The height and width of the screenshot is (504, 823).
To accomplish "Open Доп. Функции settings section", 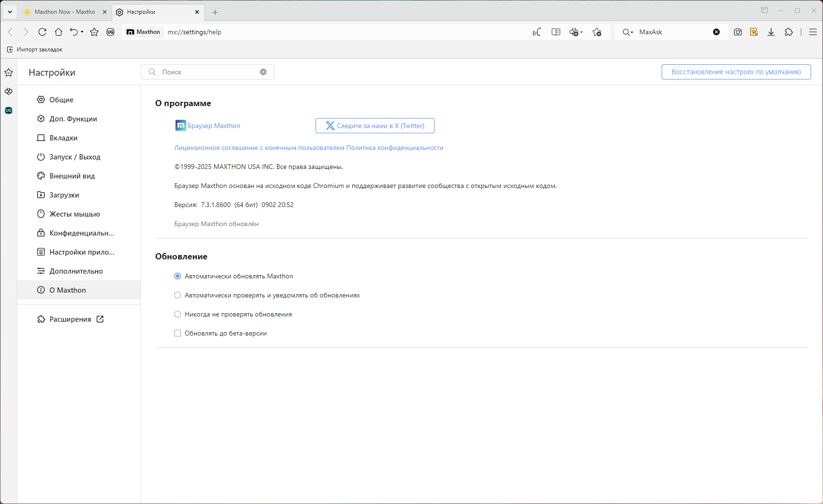I will (79, 119).
